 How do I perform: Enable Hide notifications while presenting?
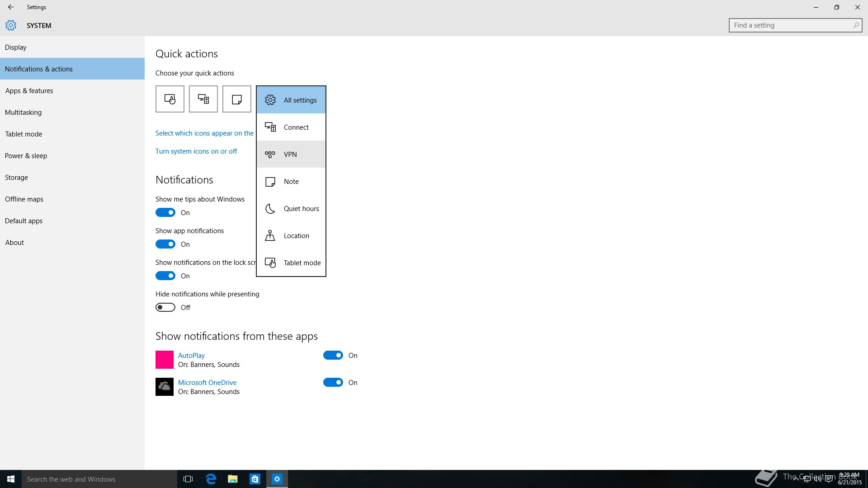click(x=165, y=307)
